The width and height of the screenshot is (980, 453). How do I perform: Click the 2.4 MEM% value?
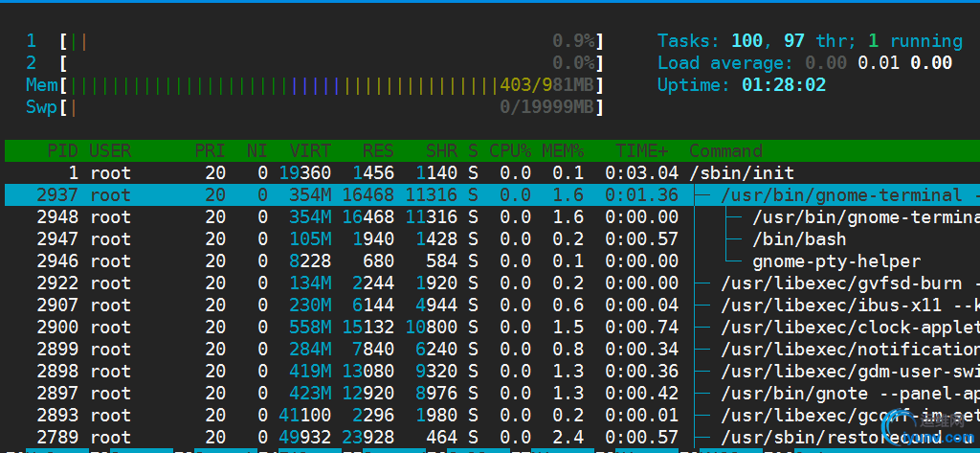click(x=568, y=438)
